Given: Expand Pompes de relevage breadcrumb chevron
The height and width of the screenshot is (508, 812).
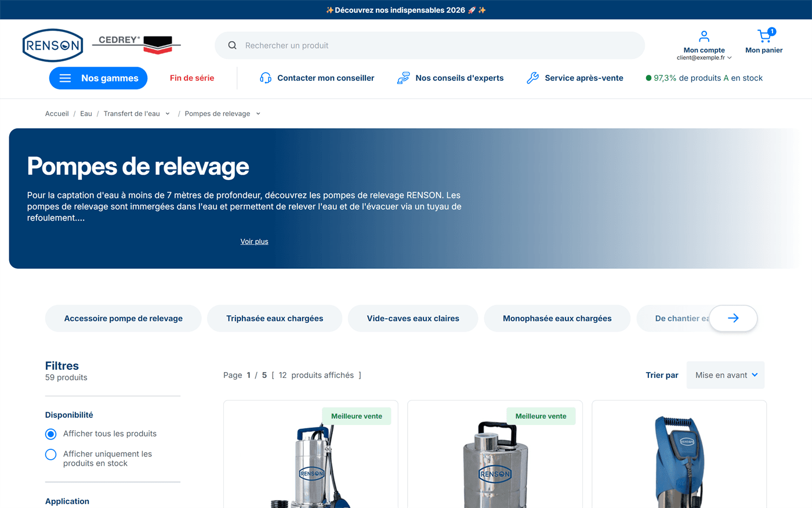Looking at the screenshot, I should tap(258, 114).
